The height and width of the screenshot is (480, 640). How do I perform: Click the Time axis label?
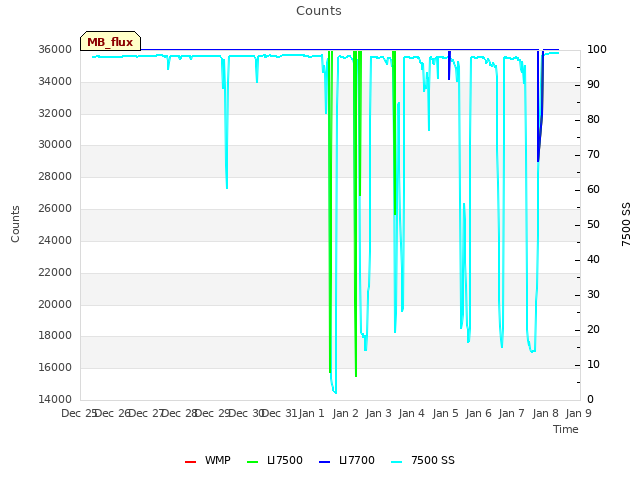coord(566,429)
